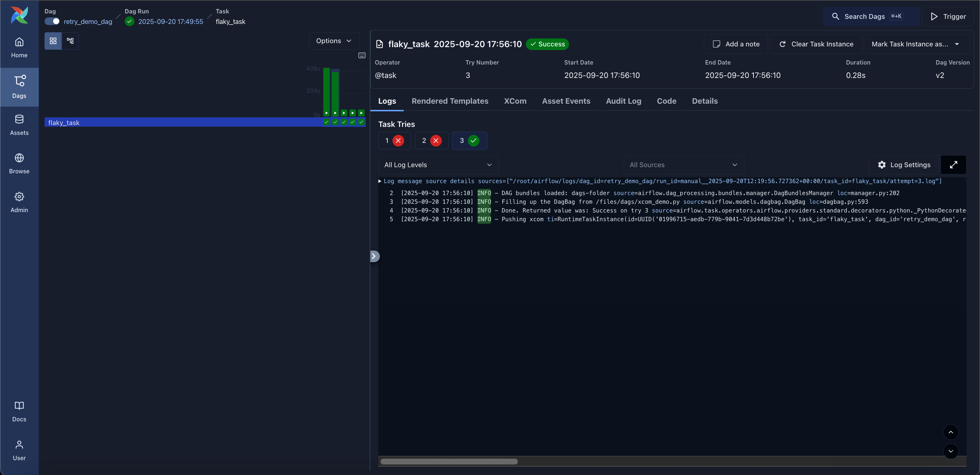Navigate to Home via sidebar icon
The width and height of the screenshot is (980, 475).
[19, 47]
